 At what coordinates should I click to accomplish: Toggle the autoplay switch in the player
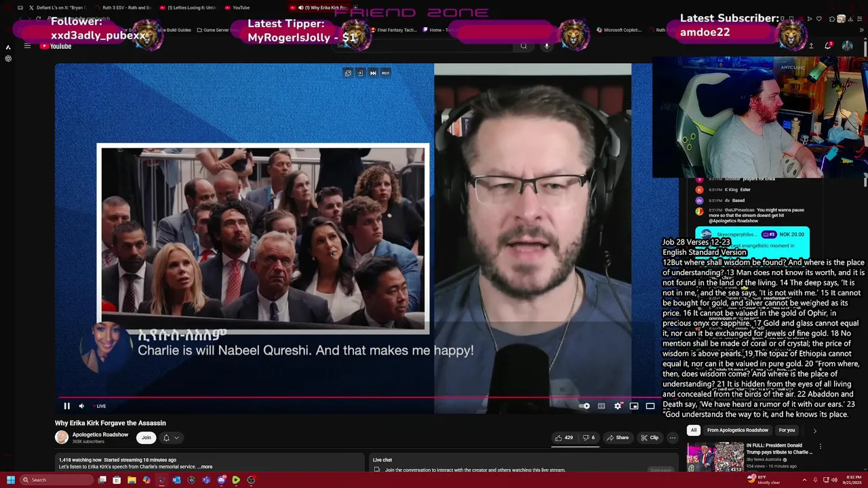[585, 406]
